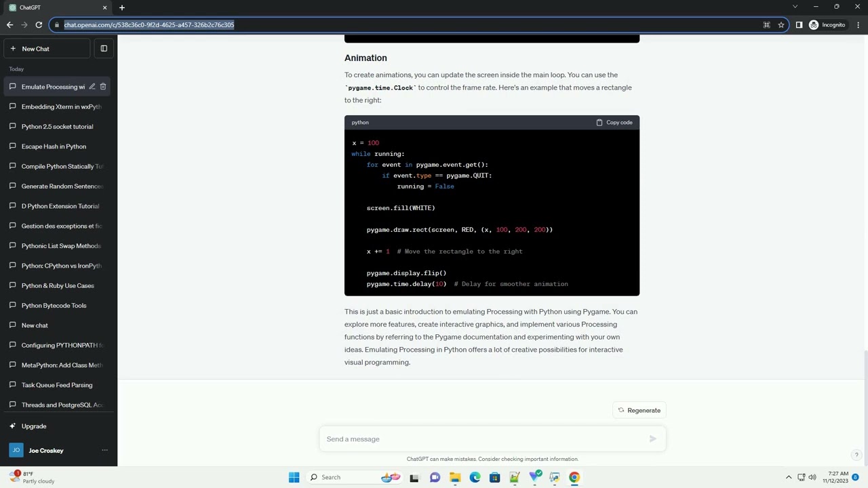This screenshot has width=868, height=488.
Task: Expand the Chrome tab search chevron
Action: (x=795, y=7)
